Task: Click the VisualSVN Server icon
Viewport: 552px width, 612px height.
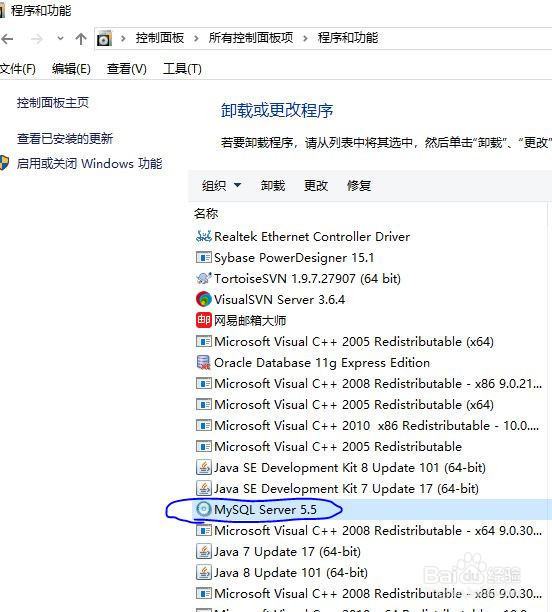Action: click(203, 299)
